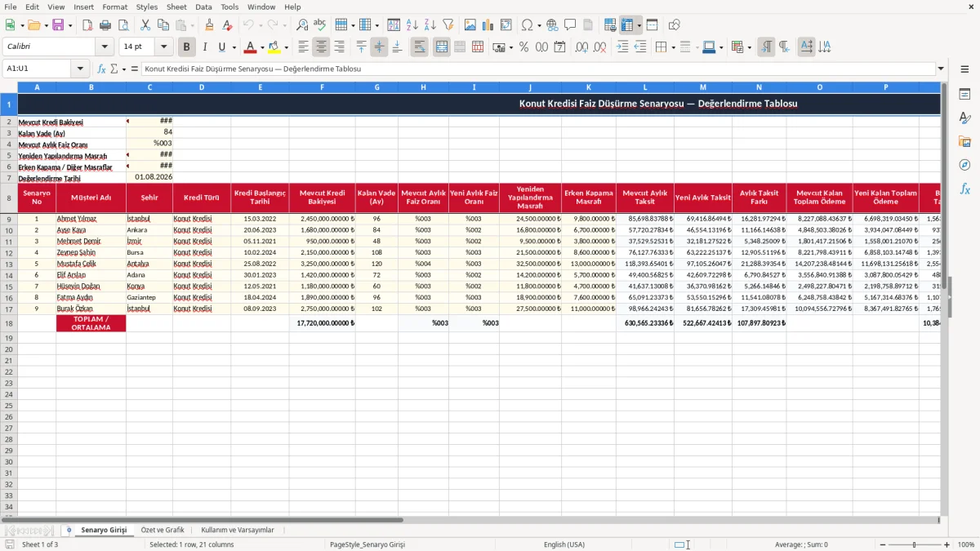Format cell as percent

pos(523,47)
